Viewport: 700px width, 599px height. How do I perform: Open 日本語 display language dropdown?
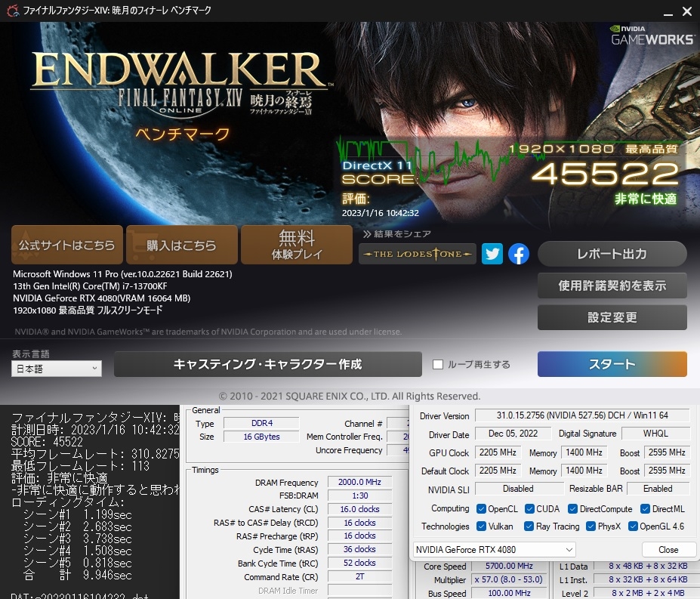click(x=57, y=369)
